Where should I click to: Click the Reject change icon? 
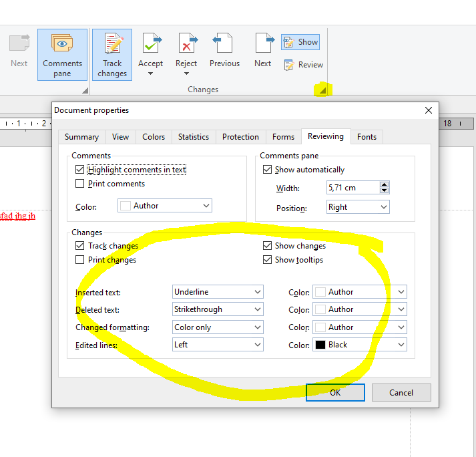pyautogui.click(x=186, y=45)
